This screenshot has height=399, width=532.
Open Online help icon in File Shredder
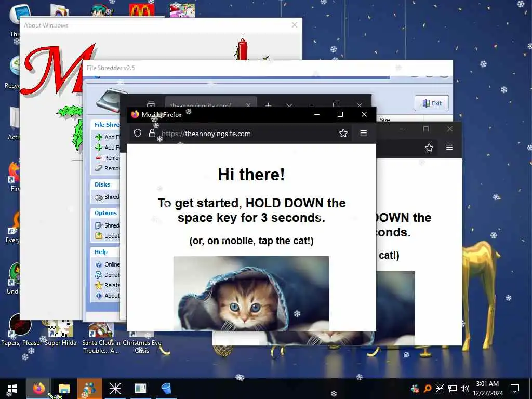pyautogui.click(x=99, y=264)
